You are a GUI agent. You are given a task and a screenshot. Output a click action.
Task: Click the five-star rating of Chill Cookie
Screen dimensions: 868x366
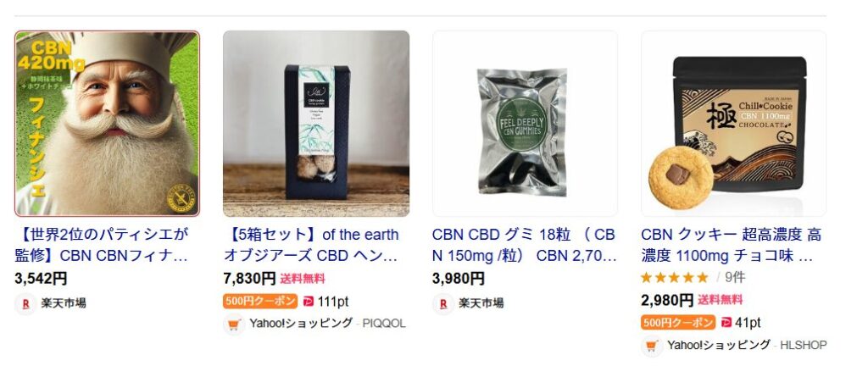pos(674,278)
